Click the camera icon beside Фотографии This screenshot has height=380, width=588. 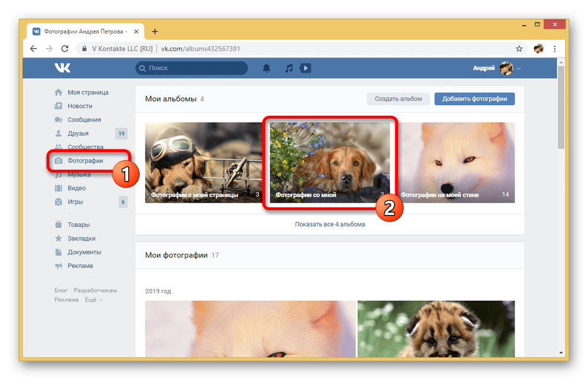(58, 161)
